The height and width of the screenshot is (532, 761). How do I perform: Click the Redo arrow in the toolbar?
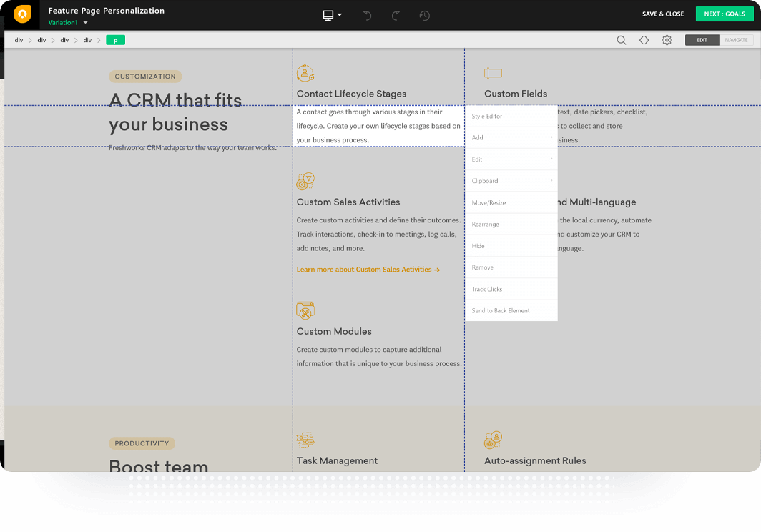396,14
